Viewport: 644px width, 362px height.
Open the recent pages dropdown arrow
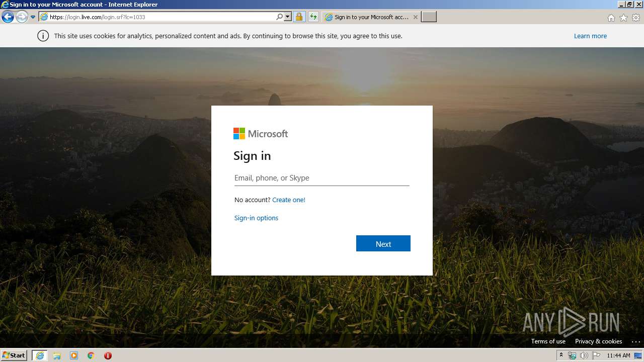pos(33,17)
